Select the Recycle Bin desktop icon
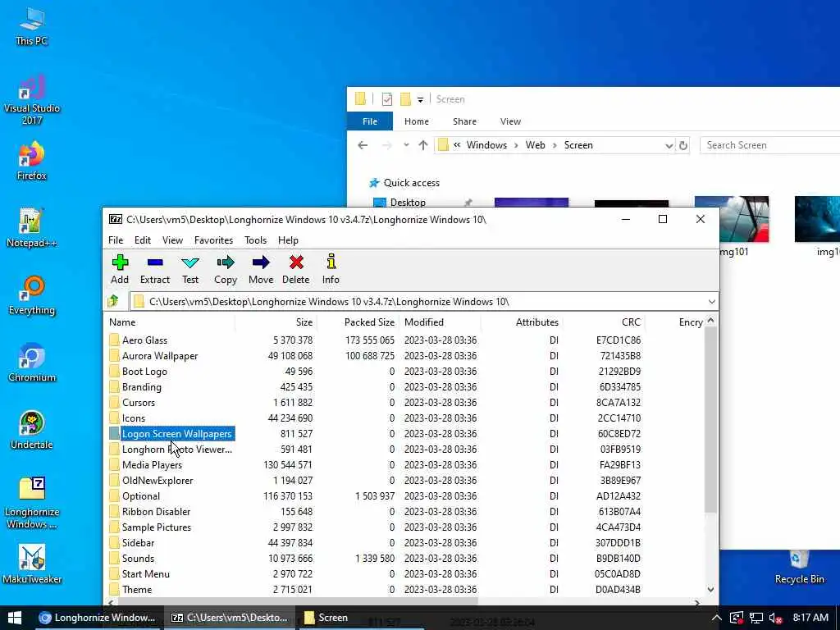840x630 pixels. pyautogui.click(x=799, y=567)
